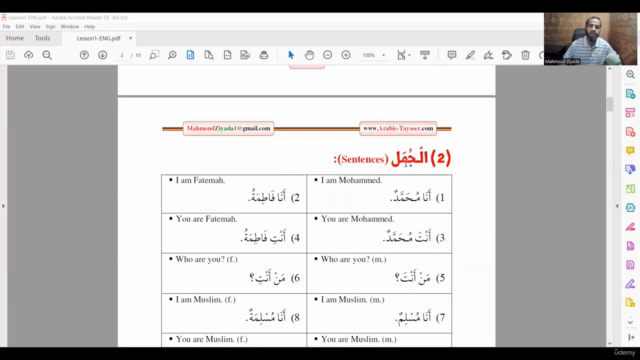Click the scrollbar down arrow
The height and width of the screenshot is (360, 640).
610,344
